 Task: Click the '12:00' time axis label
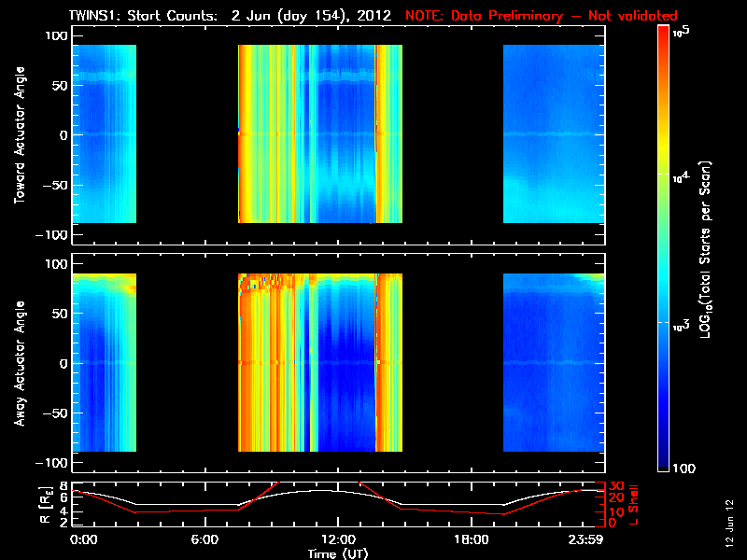tap(338, 540)
